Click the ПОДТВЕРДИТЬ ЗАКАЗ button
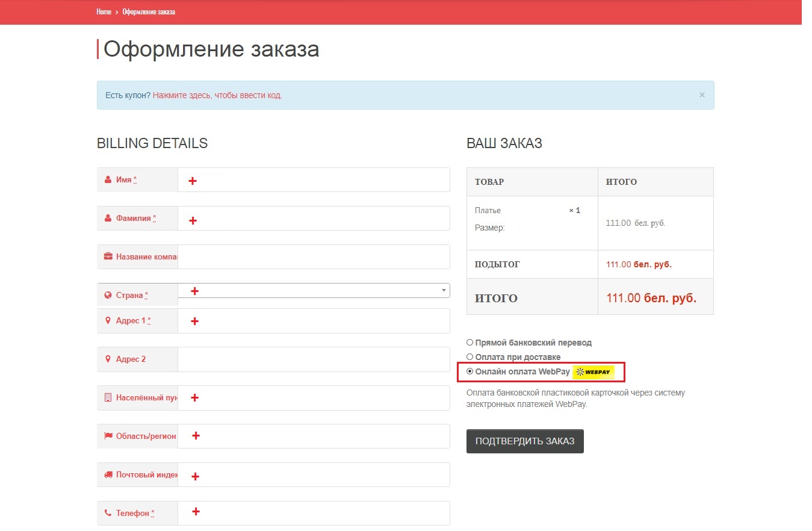The width and height of the screenshot is (812, 531). [x=524, y=441]
